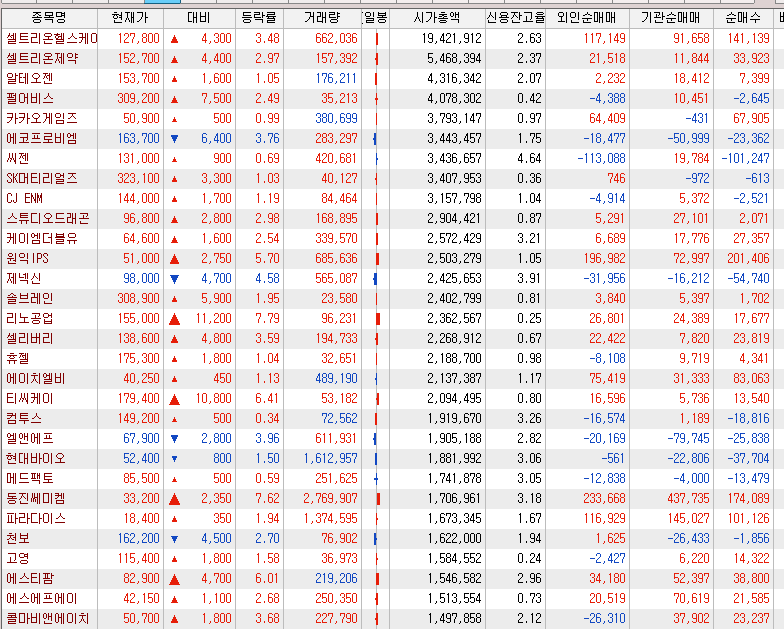The height and width of the screenshot is (629, 784).
Task: Click trading volume 1,612,957
Action: (330, 458)
